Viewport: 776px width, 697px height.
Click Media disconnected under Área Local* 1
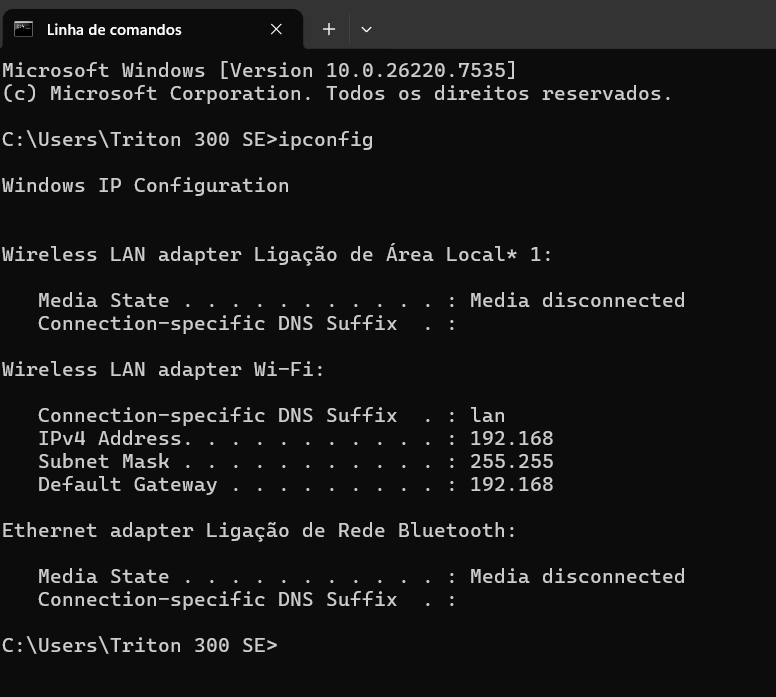click(x=577, y=301)
